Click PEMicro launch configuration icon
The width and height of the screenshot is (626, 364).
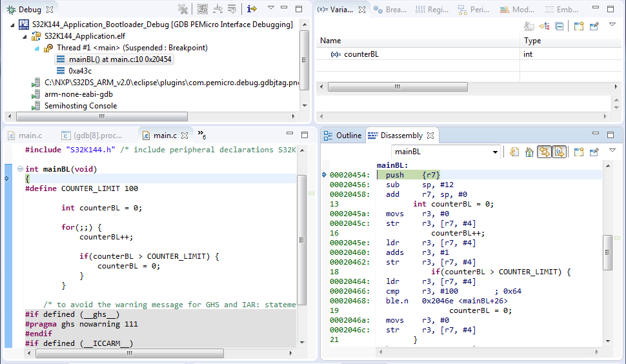coord(24,25)
